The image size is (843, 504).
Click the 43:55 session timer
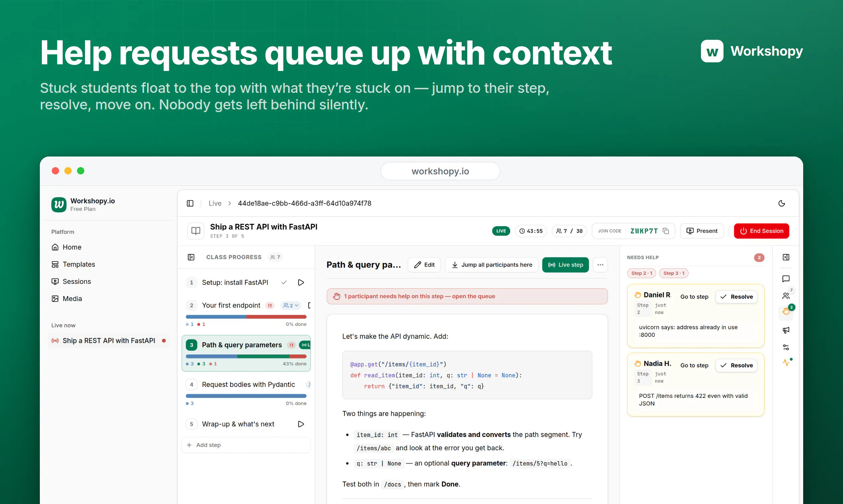click(531, 231)
